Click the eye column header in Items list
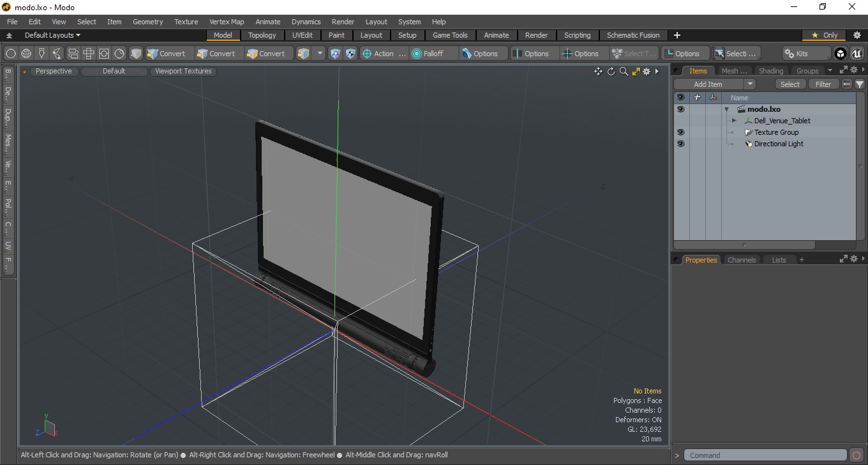This screenshot has width=868, height=465. tap(680, 98)
